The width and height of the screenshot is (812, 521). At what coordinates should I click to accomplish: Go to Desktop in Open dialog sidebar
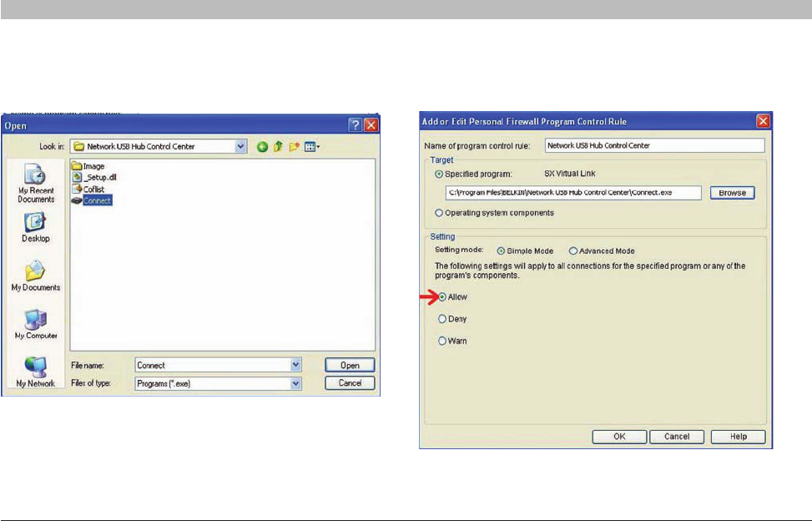point(35,228)
